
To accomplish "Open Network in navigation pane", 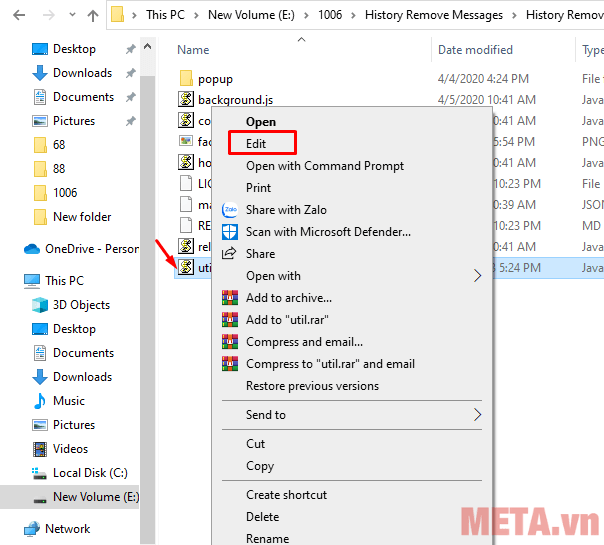I will 67,529.
